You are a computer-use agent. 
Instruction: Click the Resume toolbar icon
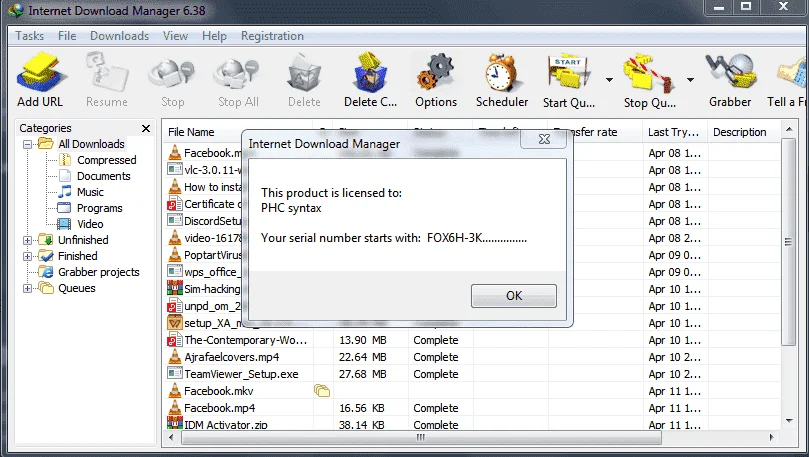click(106, 73)
